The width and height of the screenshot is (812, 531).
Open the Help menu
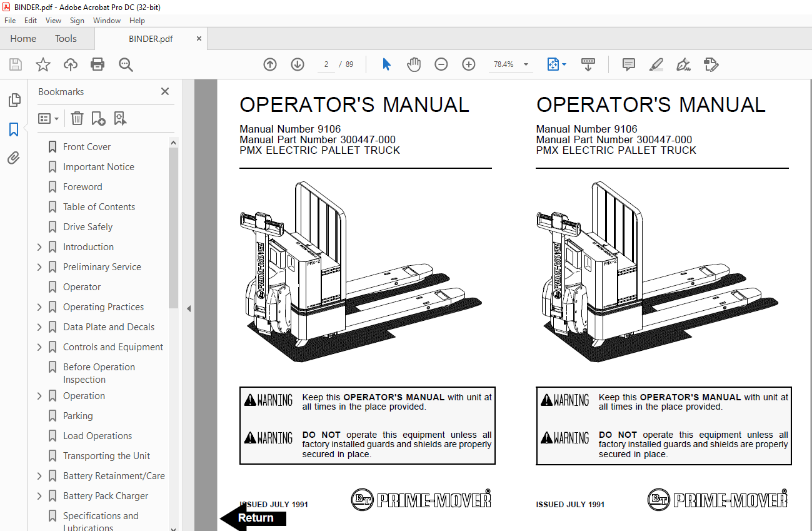pyautogui.click(x=137, y=21)
